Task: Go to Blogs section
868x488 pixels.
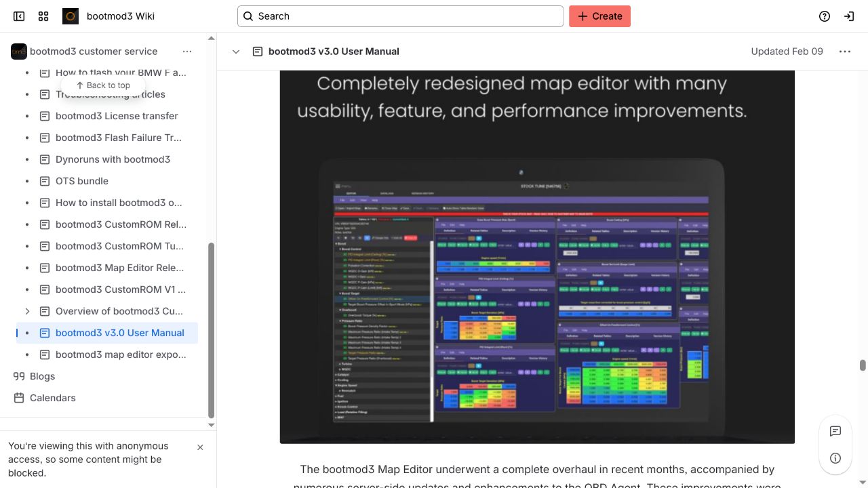Action: pos(42,376)
